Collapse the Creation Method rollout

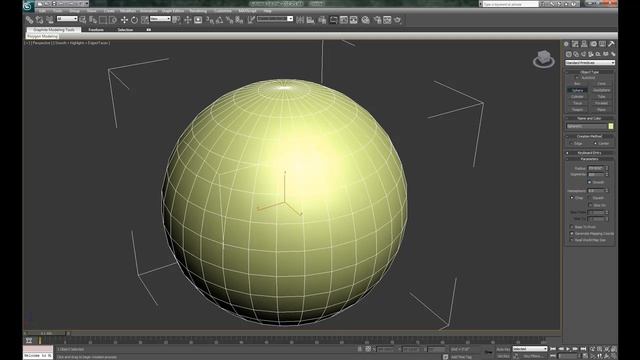590,136
